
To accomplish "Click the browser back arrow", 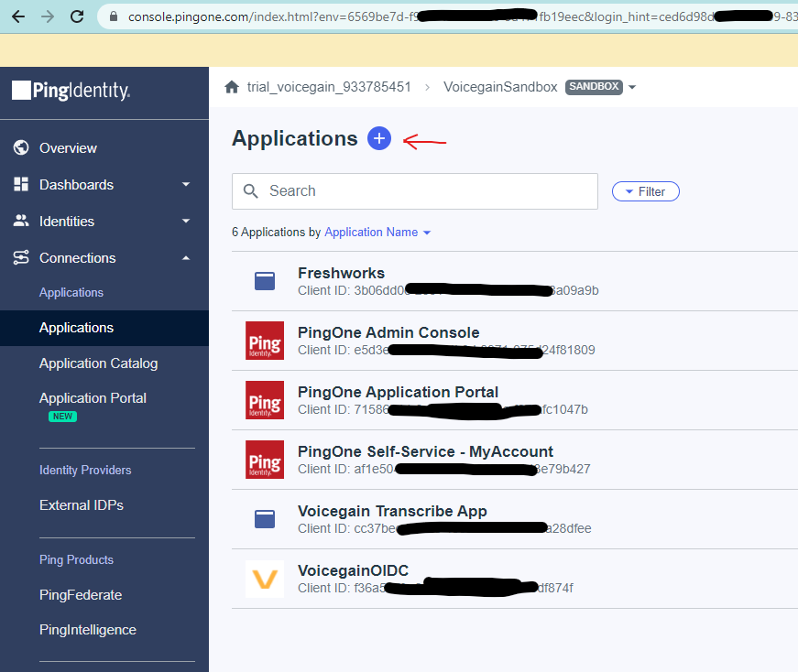I will [x=18, y=16].
